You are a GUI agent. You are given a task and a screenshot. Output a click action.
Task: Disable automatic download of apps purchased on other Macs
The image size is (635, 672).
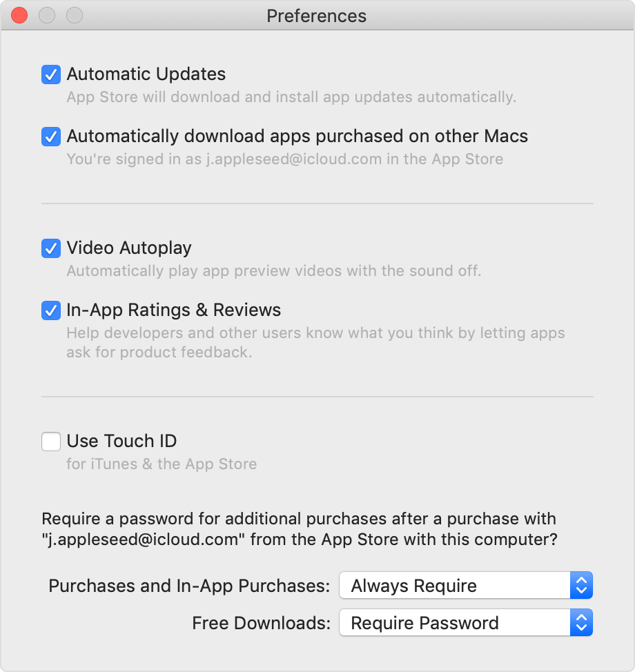tap(50, 137)
